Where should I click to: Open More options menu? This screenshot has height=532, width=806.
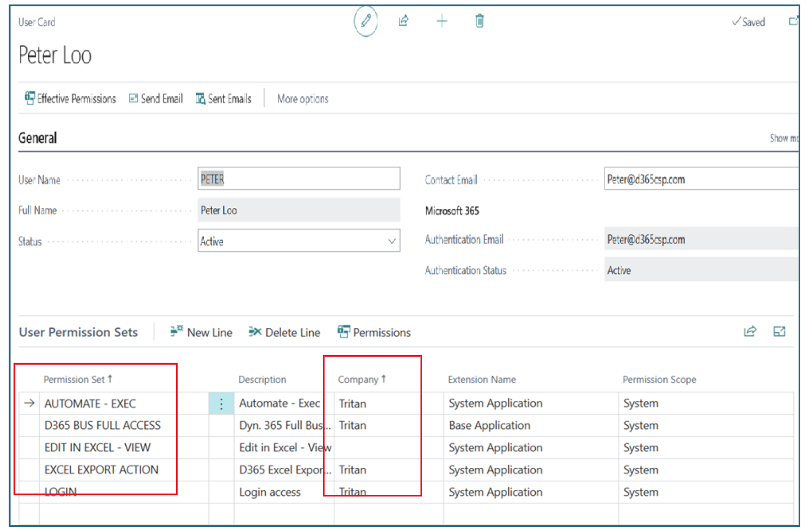[303, 99]
